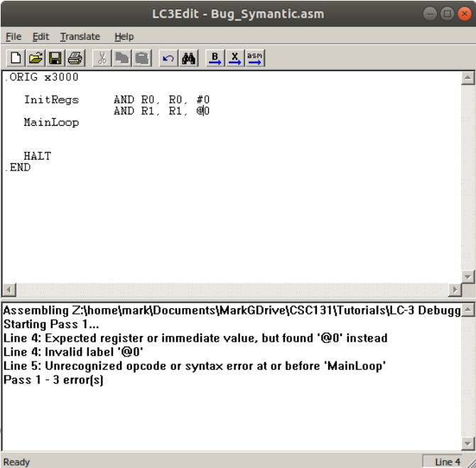Viewport: 476px width, 468px height.
Task: Copy selection with the copy icon
Action: pyautogui.click(x=121, y=58)
